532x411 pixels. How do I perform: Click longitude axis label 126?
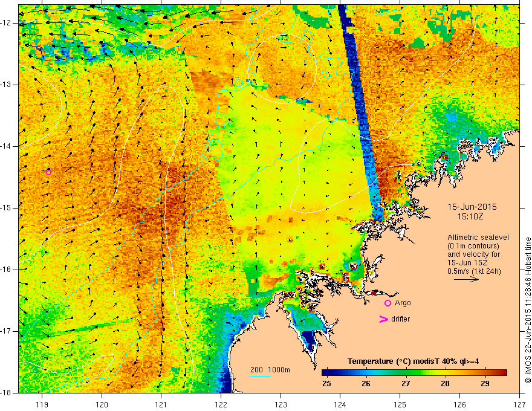(x=459, y=404)
